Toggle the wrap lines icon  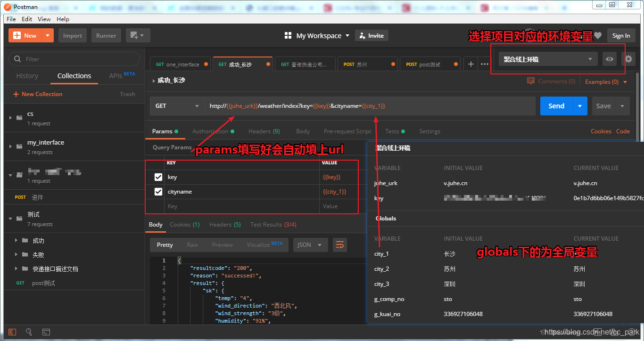point(339,245)
